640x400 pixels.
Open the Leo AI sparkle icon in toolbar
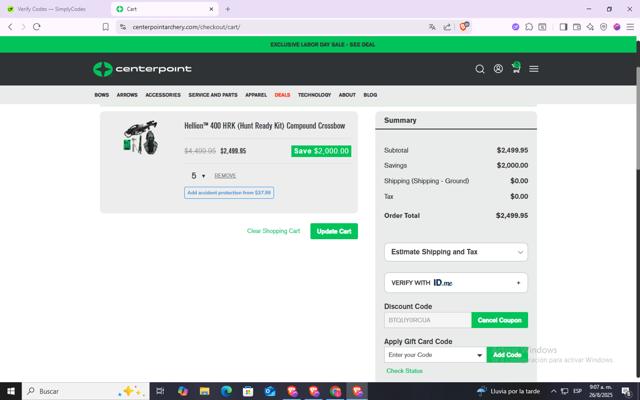(590, 27)
